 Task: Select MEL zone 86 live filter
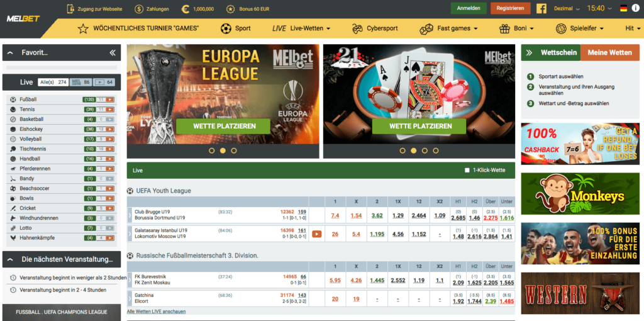[80, 82]
